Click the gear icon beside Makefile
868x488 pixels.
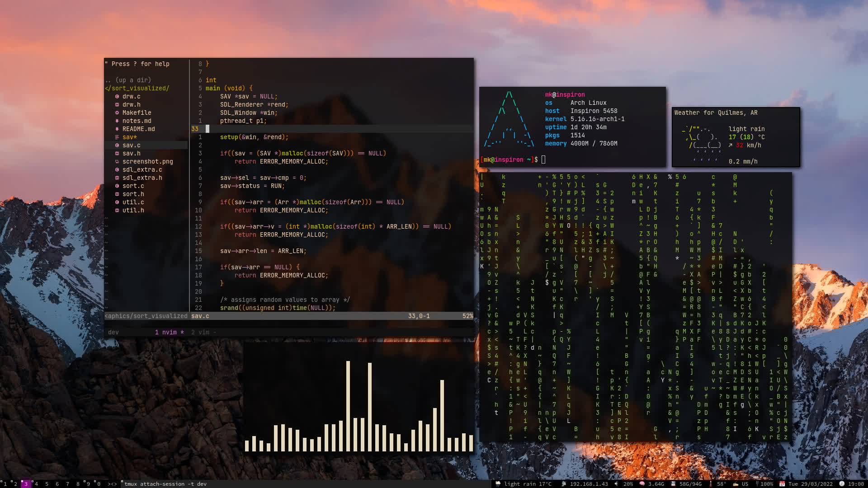click(117, 113)
